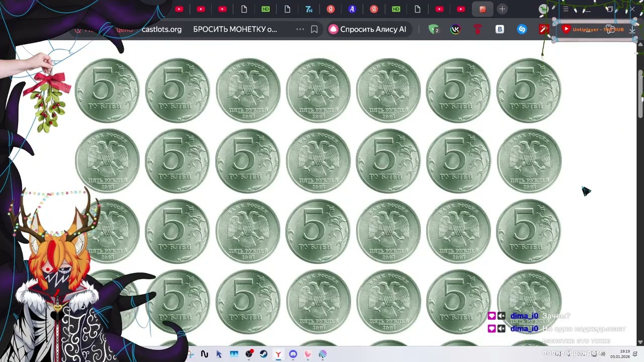Open the VK letter B extension icon

(x=500, y=29)
